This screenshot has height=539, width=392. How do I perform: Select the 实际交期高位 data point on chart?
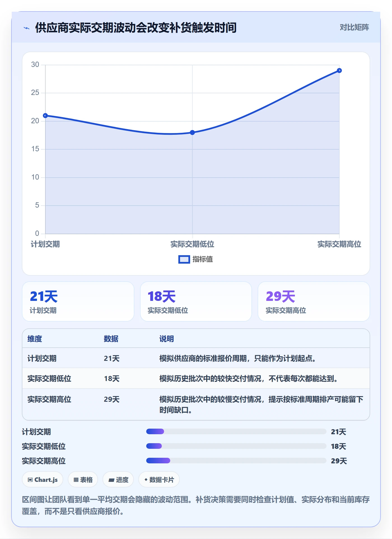(339, 71)
